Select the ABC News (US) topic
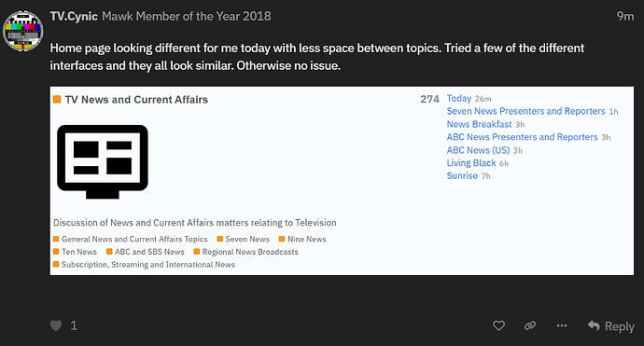The width and height of the screenshot is (644, 346). pos(478,150)
